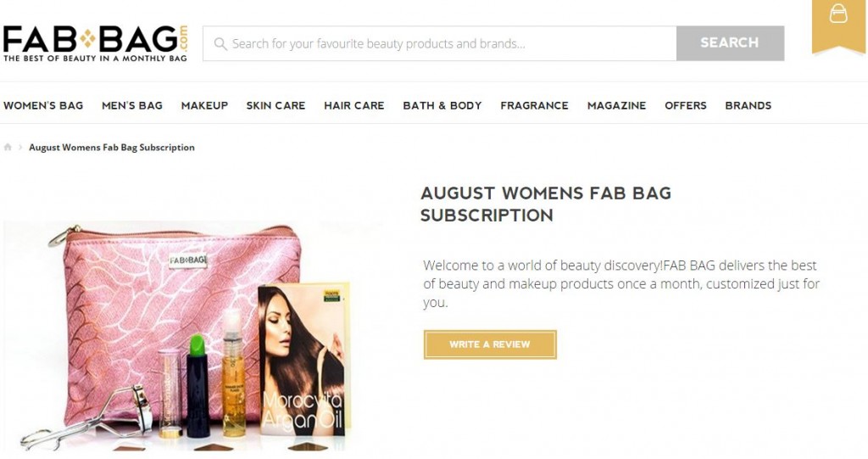The image size is (868, 459).
Task: Click the breadcrumb separator chevron
Action: click(20, 148)
